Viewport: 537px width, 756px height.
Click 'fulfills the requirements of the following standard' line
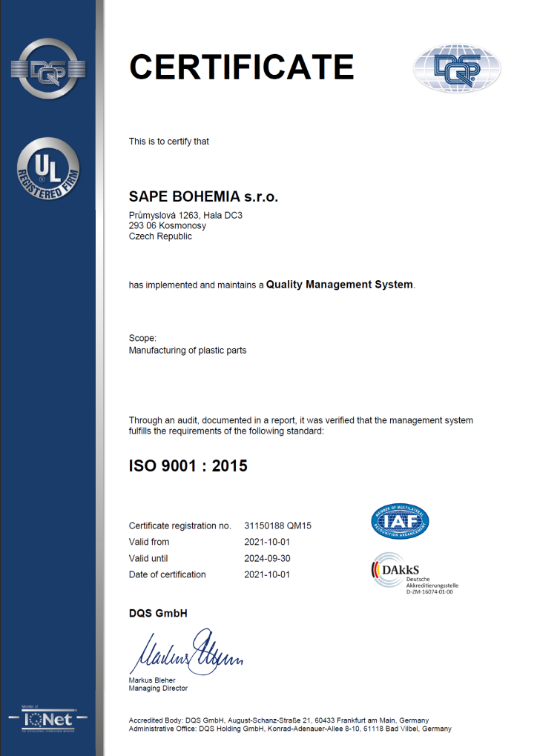pyautogui.click(x=226, y=431)
